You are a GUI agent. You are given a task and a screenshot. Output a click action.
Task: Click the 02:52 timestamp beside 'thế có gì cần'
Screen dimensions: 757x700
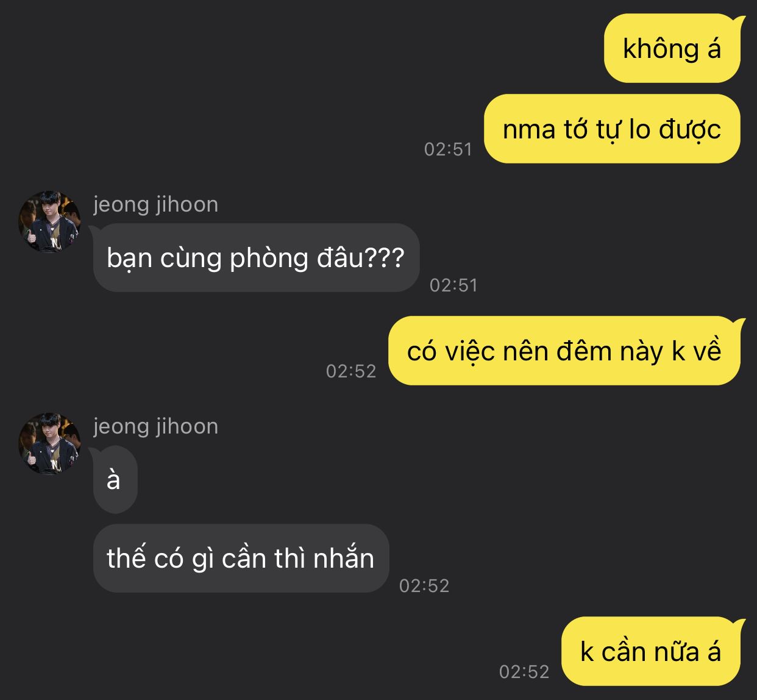[x=425, y=586]
